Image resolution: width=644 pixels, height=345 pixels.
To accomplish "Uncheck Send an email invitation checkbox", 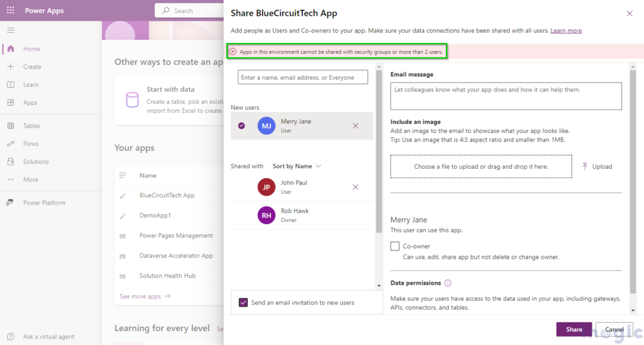I will coord(243,303).
